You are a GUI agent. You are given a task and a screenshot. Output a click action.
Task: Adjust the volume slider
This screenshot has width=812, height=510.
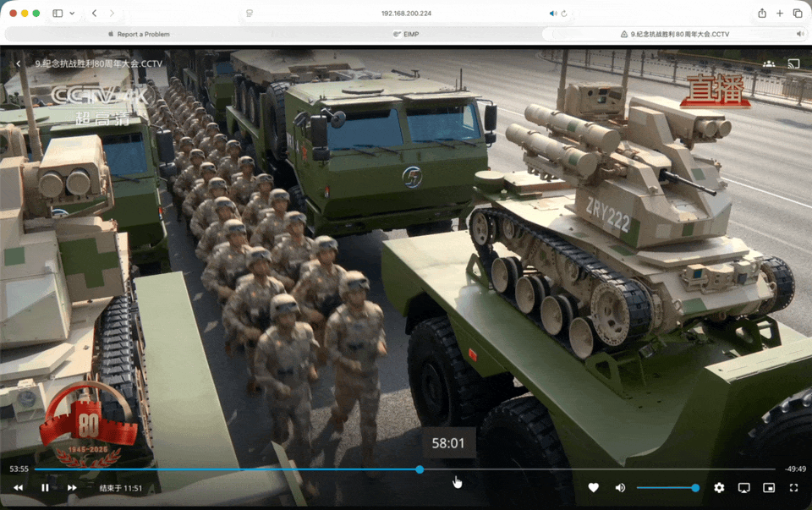tap(667, 488)
